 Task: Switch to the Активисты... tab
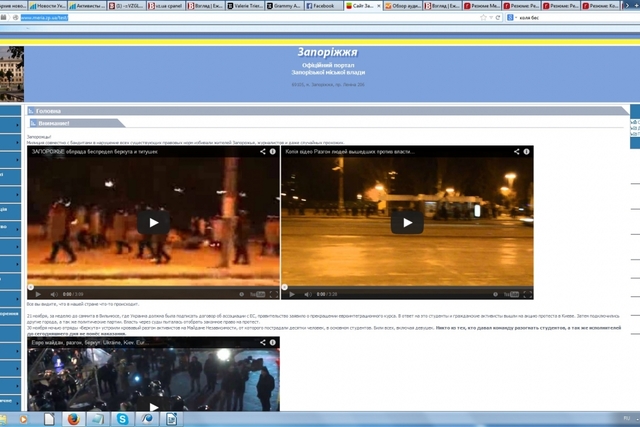click(87, 6)
